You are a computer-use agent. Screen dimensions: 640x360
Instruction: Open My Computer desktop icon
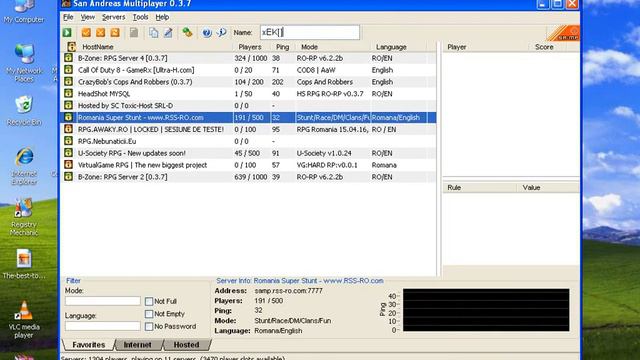tap(24, 11)
